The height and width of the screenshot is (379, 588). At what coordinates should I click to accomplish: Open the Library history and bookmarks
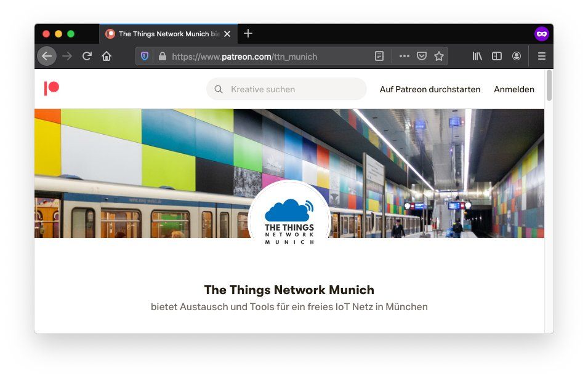pos(477,56)
